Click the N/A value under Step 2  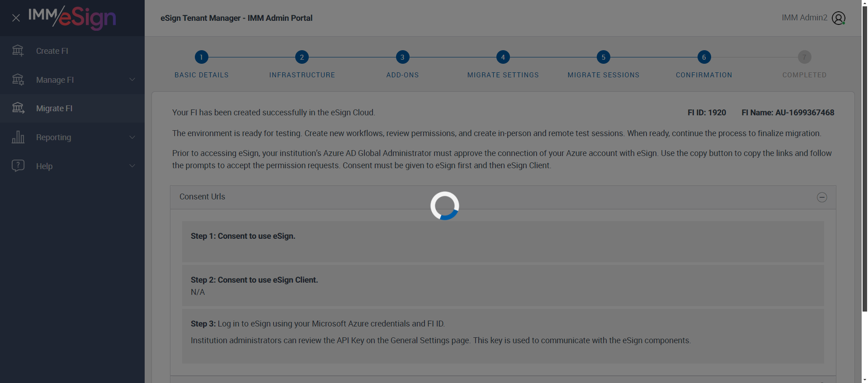click(x=198, y=292)
